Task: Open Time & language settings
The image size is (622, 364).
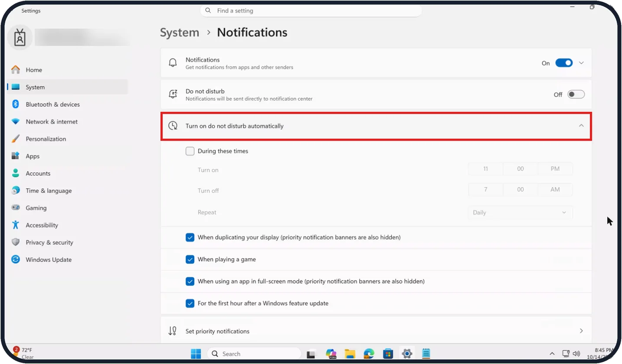Action: point(67,191)
